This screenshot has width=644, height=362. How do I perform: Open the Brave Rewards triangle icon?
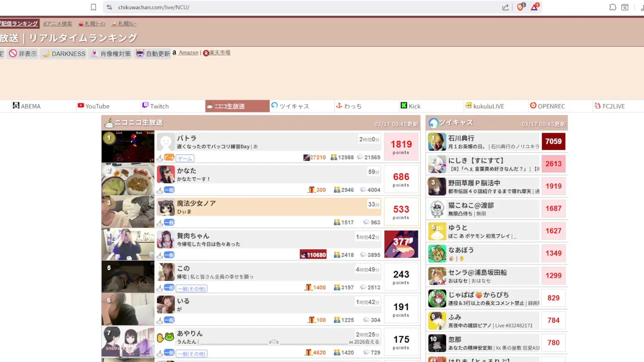pos(535,7)
